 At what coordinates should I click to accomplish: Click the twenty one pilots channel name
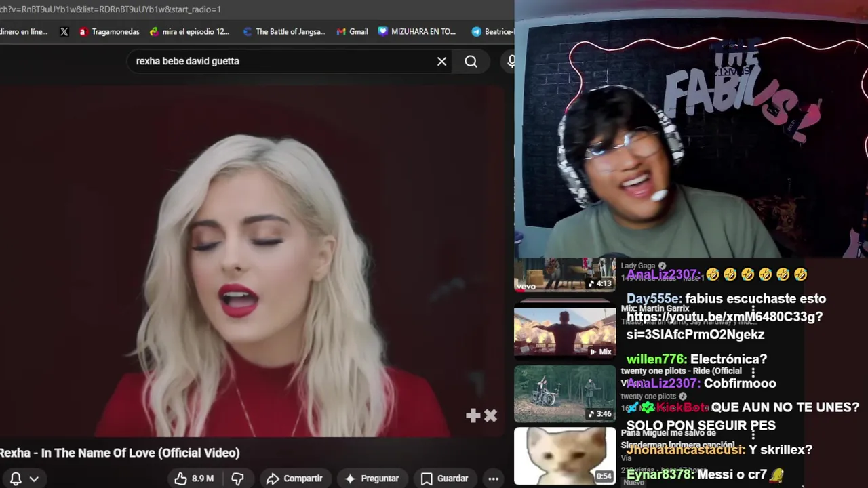tap(648, 396)
